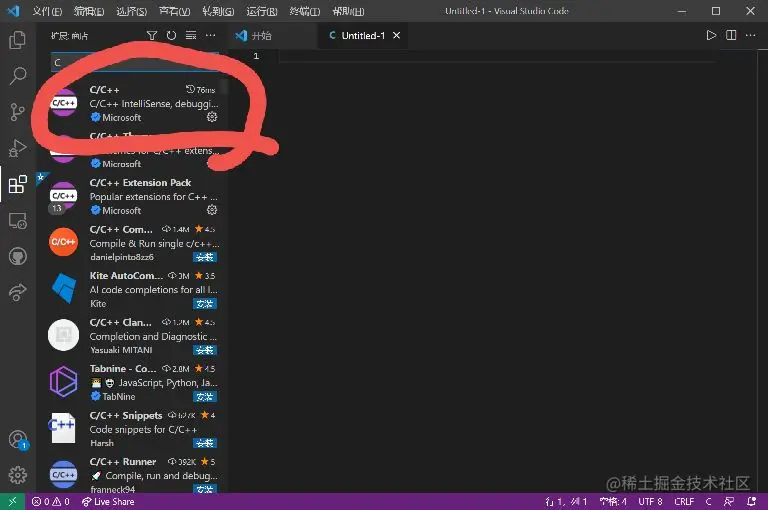
Task: Change encoding via UTF-8 status item
Action: click(x=650, y=502)
